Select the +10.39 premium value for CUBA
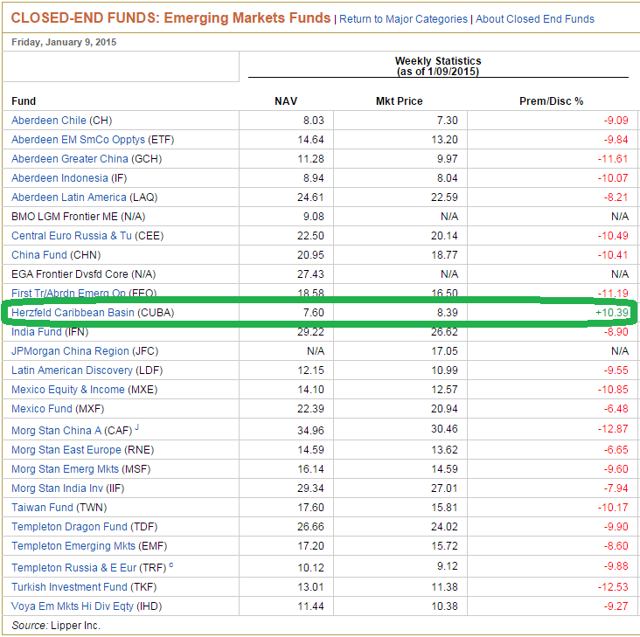Screen dimensions: 640x637 (x=611, y=313)
